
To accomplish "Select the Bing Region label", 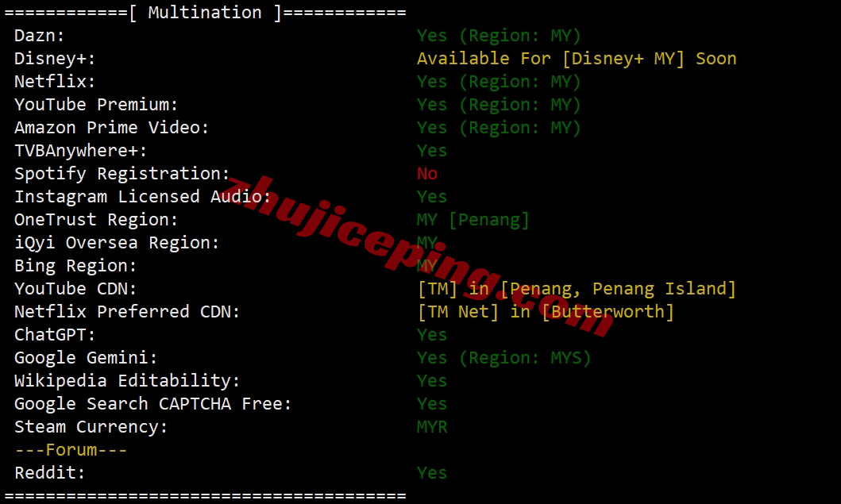I will click(75, 266).
